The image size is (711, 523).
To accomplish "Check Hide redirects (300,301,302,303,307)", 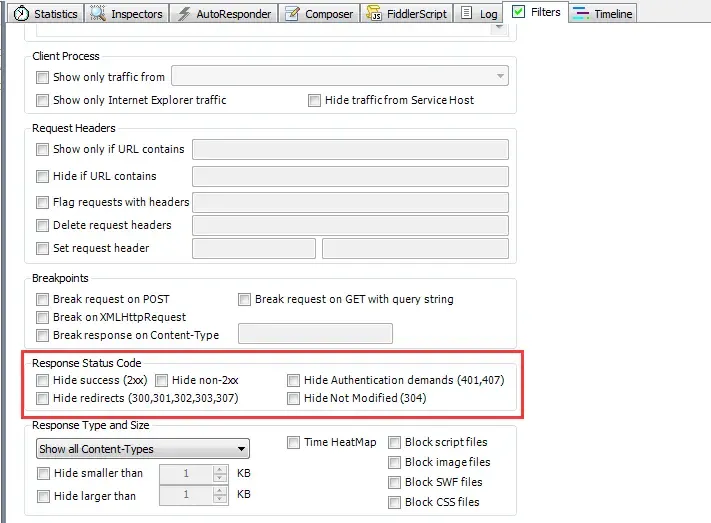I will point(42,399).
